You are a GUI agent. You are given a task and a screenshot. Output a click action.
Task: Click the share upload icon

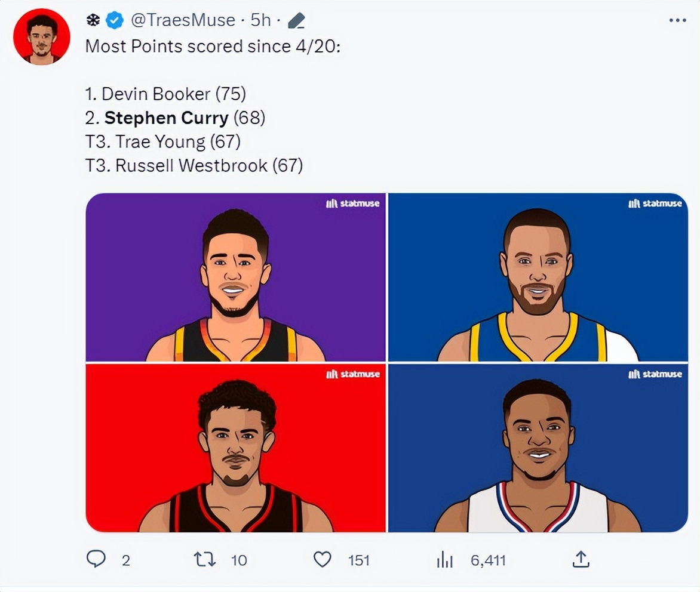[581, 559]
